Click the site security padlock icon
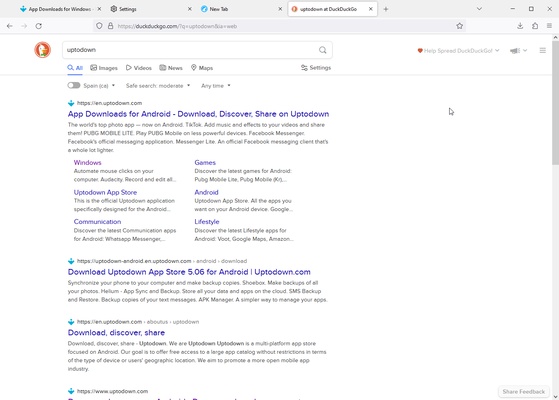The height and width of the screenshot is (400, 559). click(x=111, y=26)
